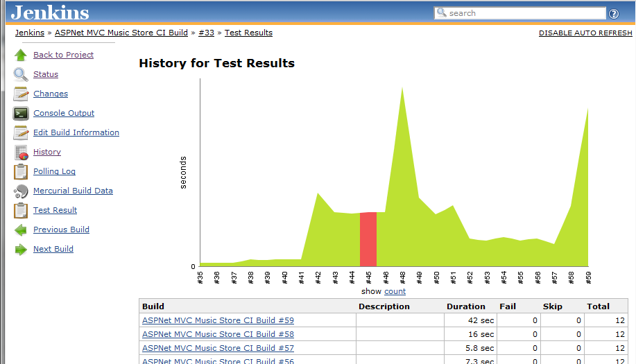Viewport: 636px width, 364px height.
Task: Click the terminal Console Output icon
Action: 21,113
